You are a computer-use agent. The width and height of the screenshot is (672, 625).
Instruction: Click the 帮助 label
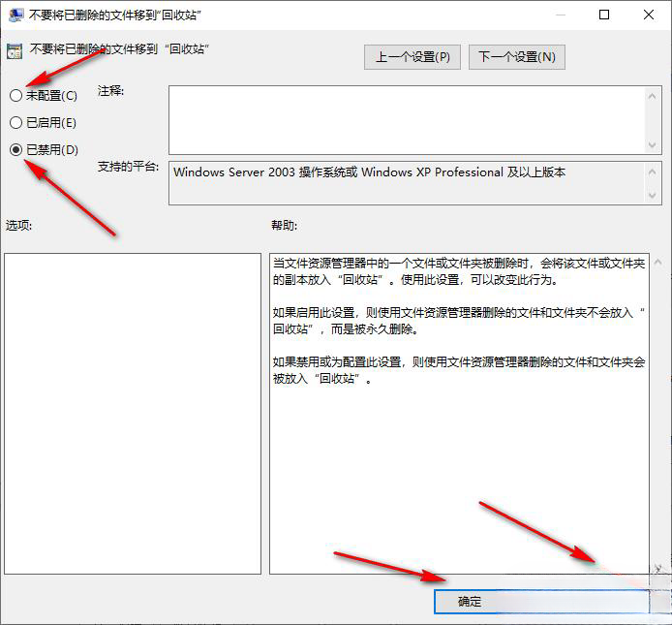coord(284,225)
